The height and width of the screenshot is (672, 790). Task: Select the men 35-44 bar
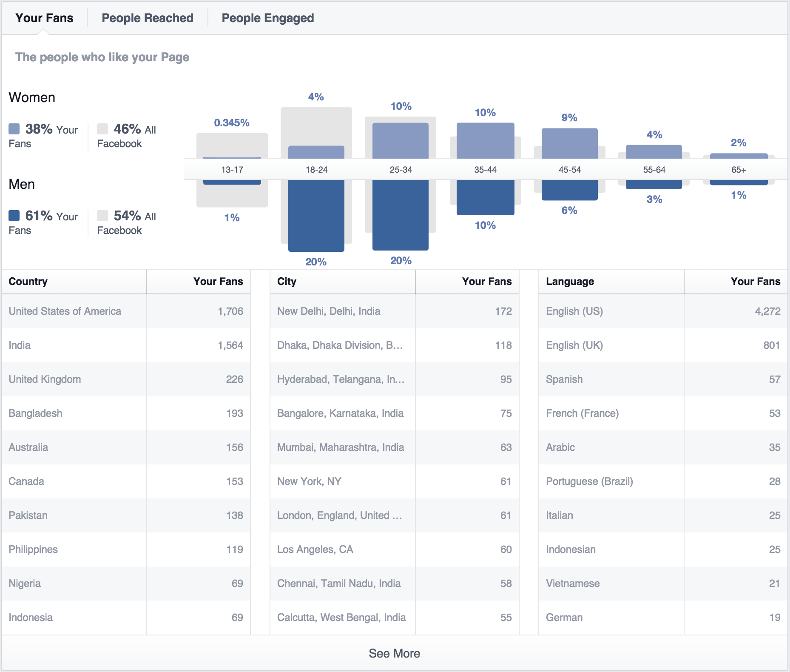click(x=486, y=197)
